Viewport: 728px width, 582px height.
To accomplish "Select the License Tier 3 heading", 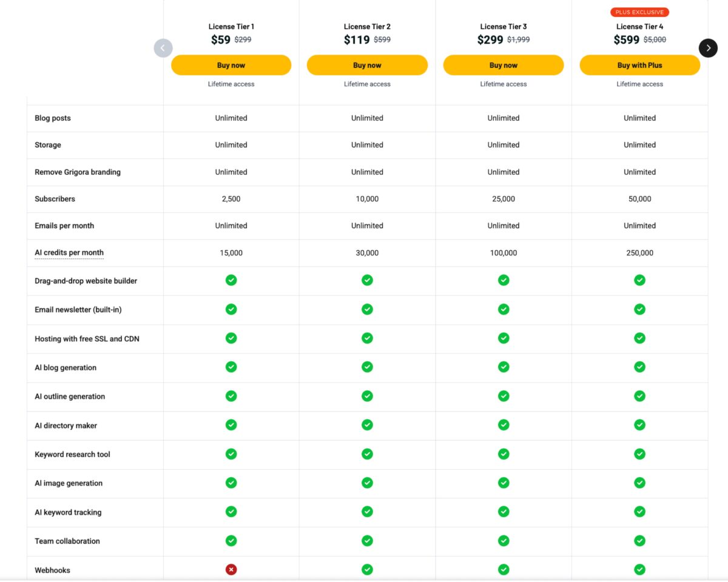I will (504, 27).
